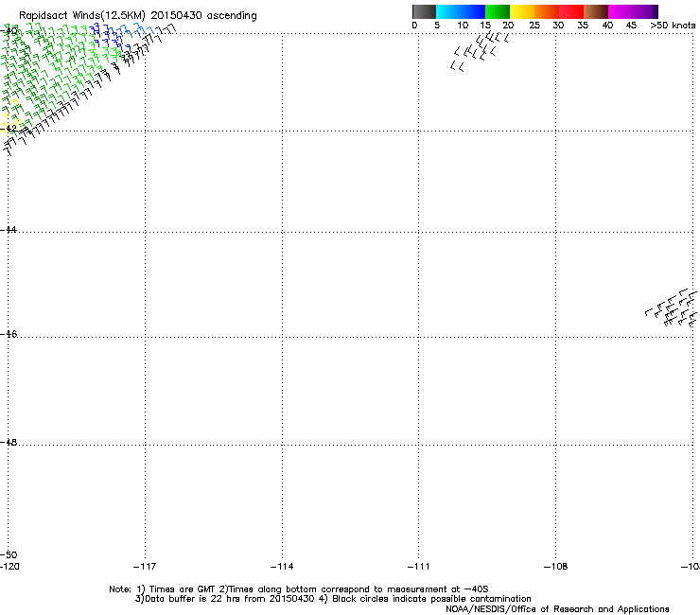Click the longitude label -114
Viewport: 700px width, 615px height.
pos(282,567)
